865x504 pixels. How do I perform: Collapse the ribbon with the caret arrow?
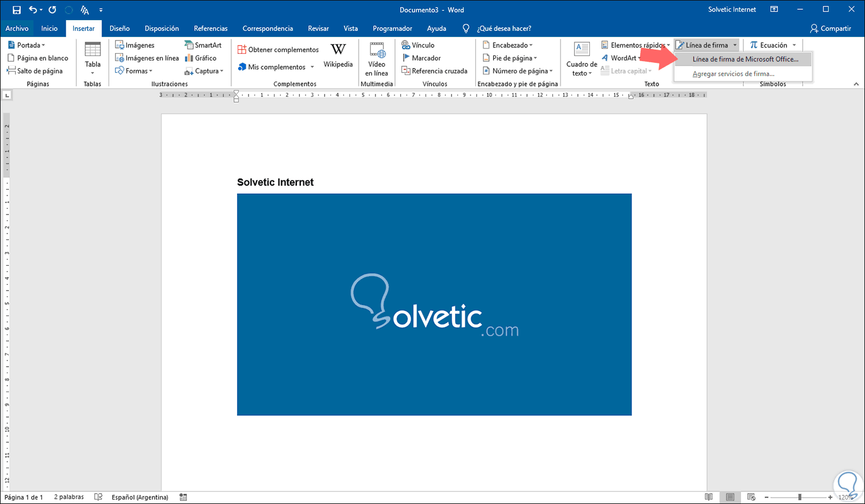tap(856, 84)
